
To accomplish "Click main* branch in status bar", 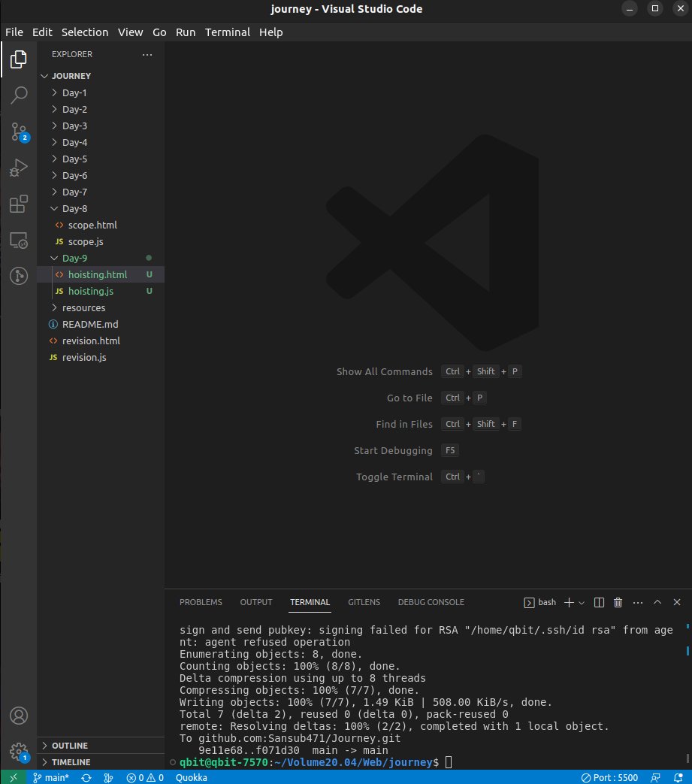I will [x=51, y=777].
